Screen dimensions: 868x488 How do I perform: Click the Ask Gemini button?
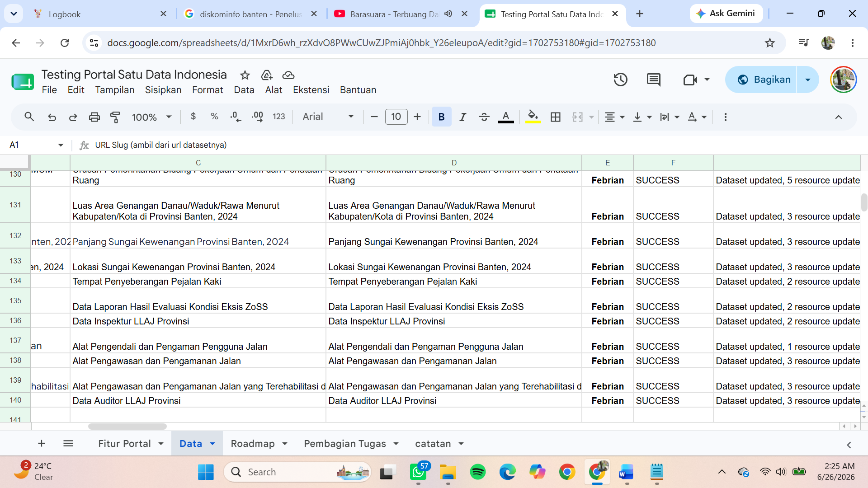point(726,14)
